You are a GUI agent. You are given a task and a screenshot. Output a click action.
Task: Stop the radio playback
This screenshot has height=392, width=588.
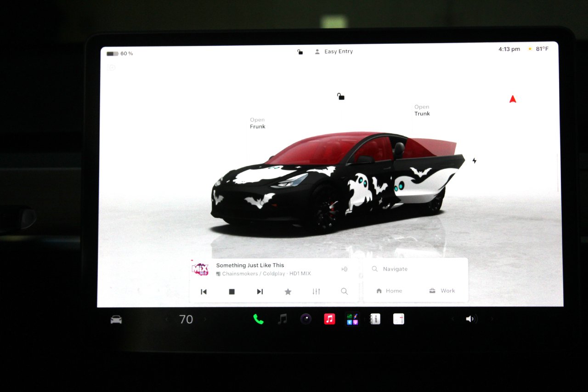click(232, 291)
